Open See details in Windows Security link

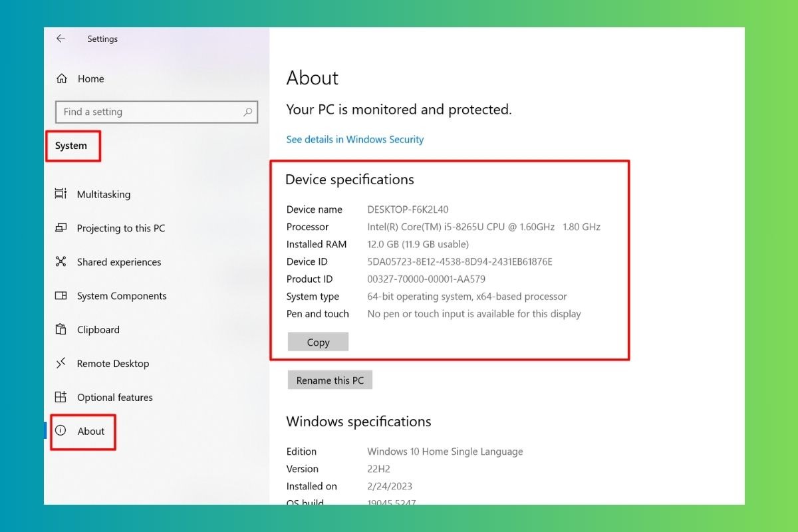click(x=355, y=140)
